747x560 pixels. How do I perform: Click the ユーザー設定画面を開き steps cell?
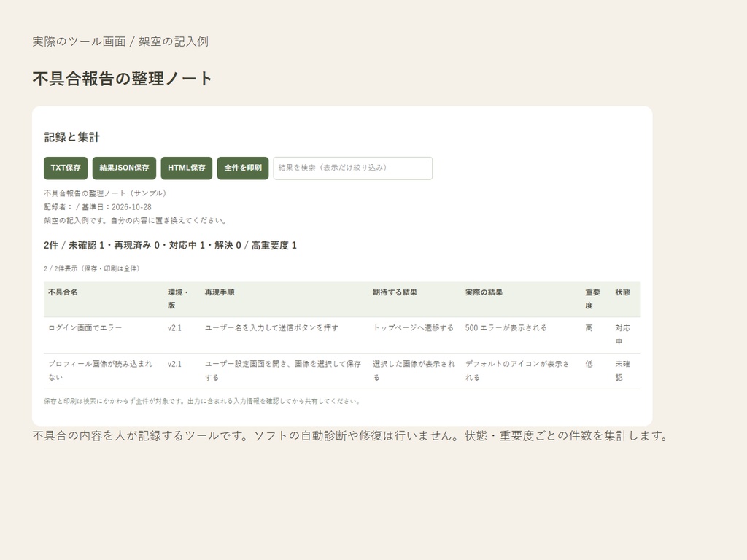[x=283, y=370]
